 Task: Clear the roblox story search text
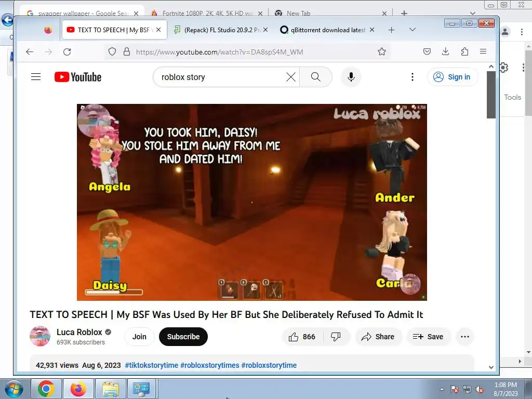point(291,77)
